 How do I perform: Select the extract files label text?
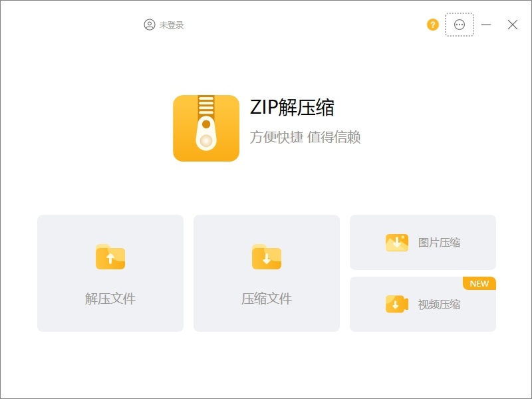click(110, 299)
